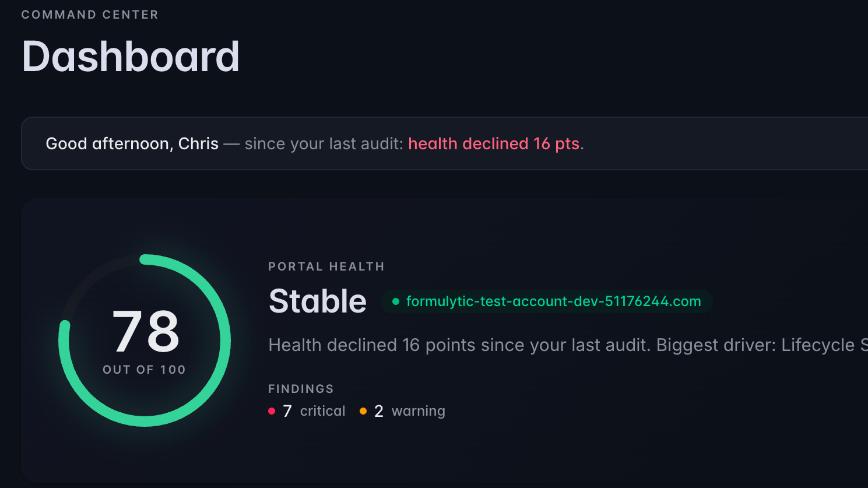Click the Portal Health section label
Viewport: 868px width, 488px height.
326,266
